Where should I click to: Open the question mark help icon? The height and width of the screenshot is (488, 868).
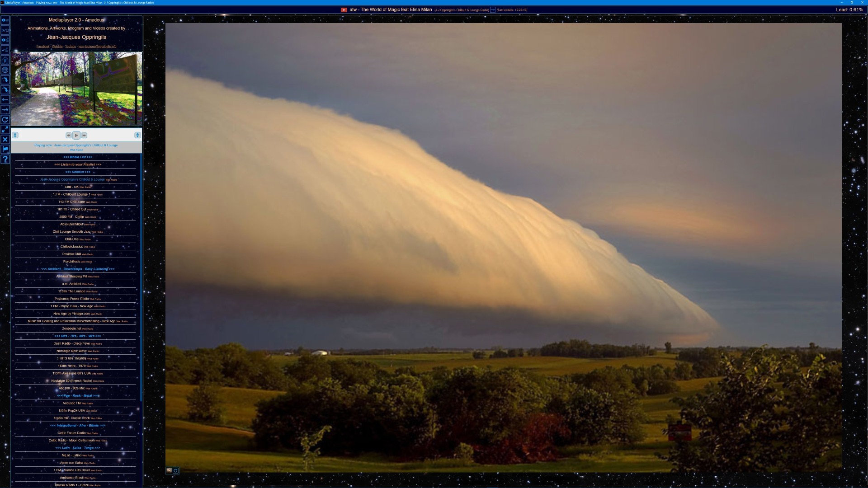tap(5, 160)
